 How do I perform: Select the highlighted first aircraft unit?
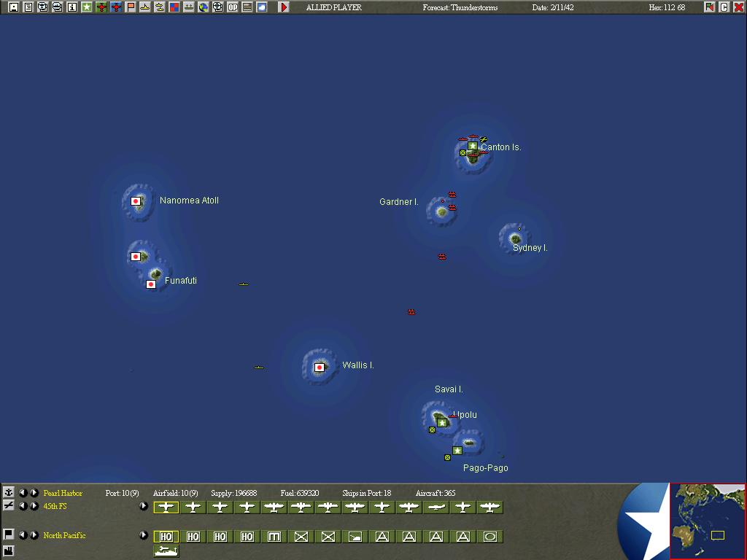(x=166, y=507)
